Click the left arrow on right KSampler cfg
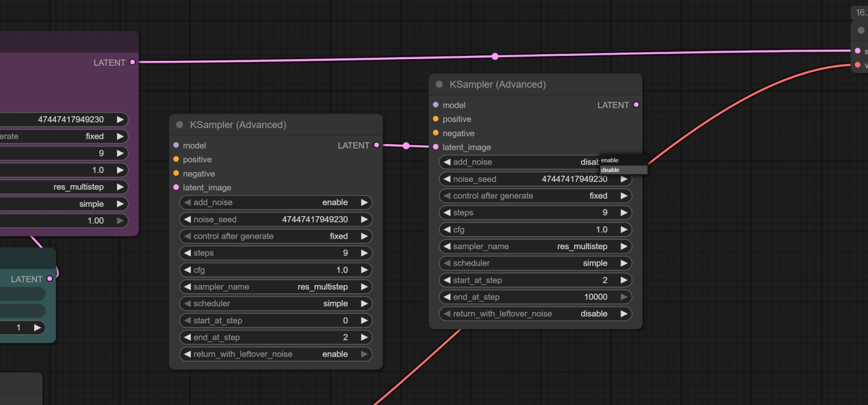The image size is (868, 405). click(x=447, y=230)
